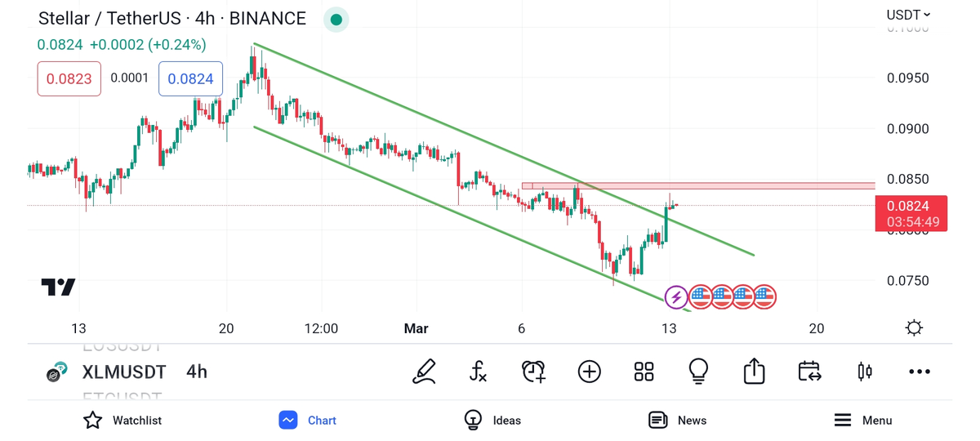
Task: Tap the plus circle add symbol icon
Action: [589, 372]
